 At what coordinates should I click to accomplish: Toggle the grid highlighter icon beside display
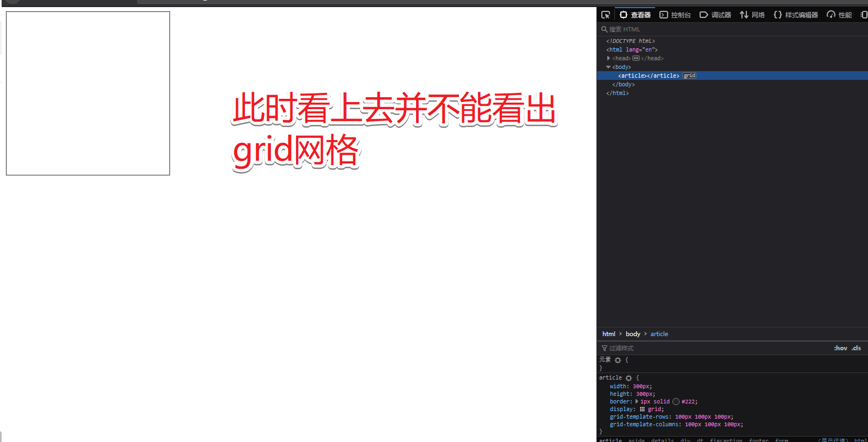(642, 409)
